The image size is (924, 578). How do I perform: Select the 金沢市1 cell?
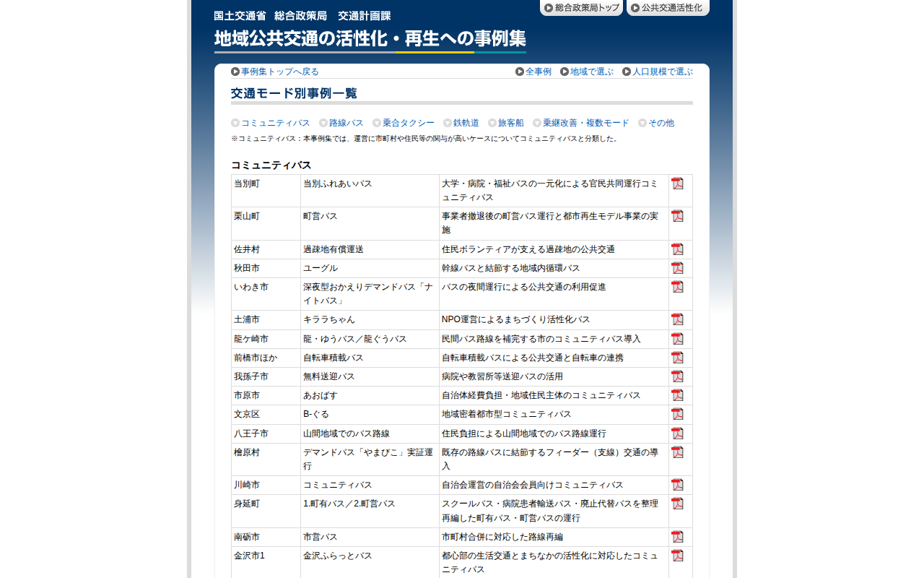(x=266, y=563)
